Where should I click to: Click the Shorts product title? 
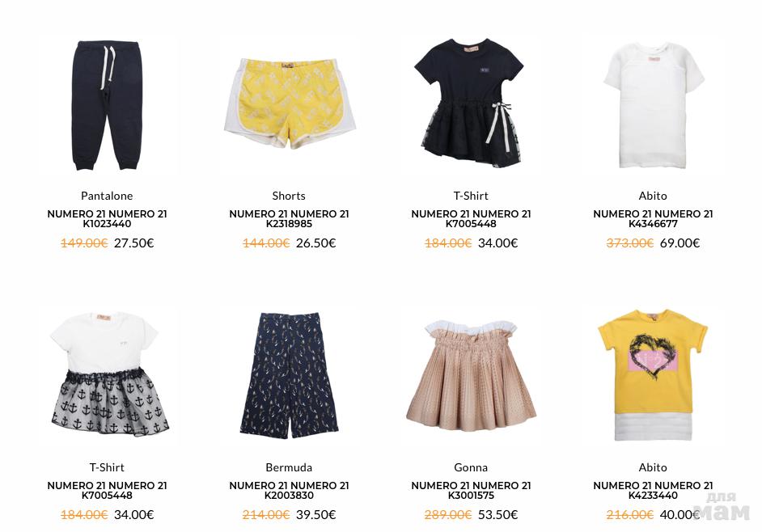coord(289,196)
